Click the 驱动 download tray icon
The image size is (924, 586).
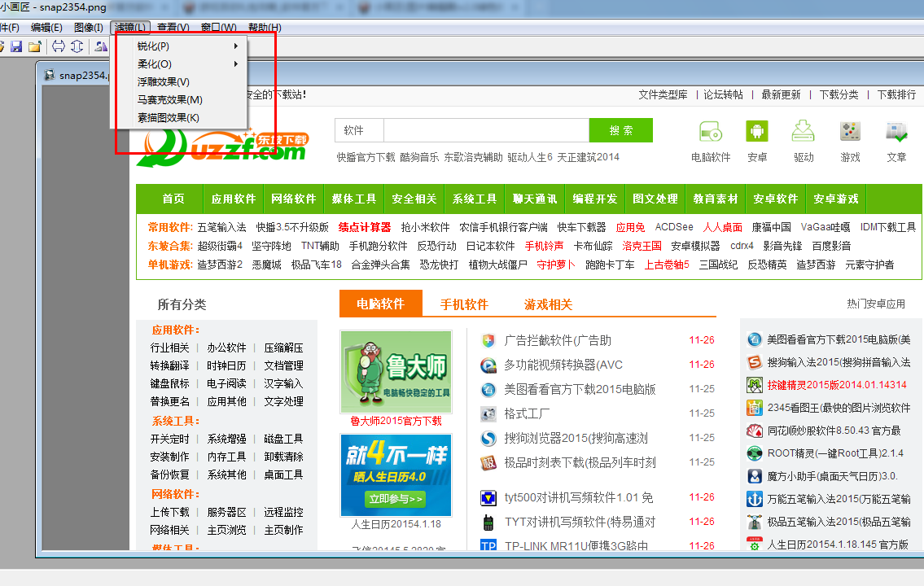[804, 131]
